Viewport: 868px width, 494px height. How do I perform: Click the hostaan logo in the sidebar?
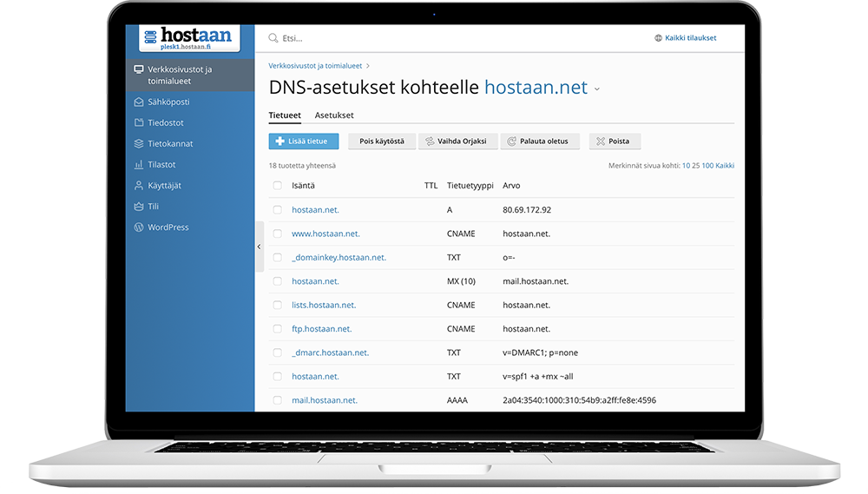tap(189, 38)
